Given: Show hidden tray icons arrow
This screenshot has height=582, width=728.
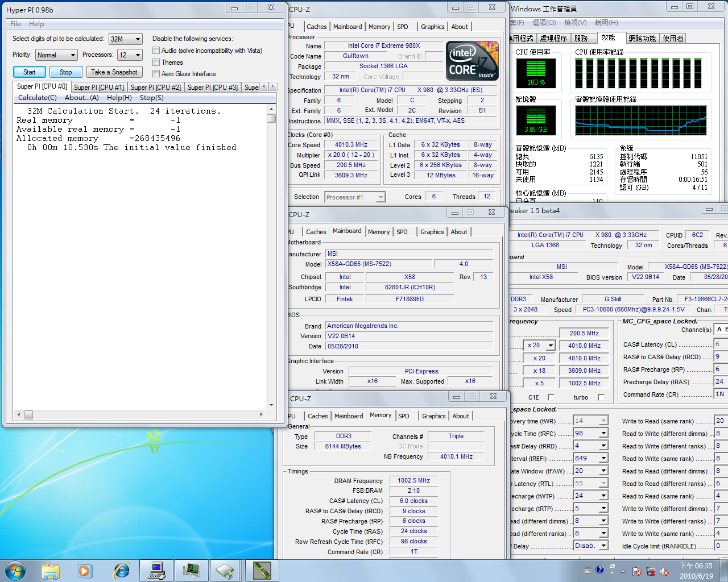Looking at the screenshot, I should pyautogui.click(x=623, y=571).
